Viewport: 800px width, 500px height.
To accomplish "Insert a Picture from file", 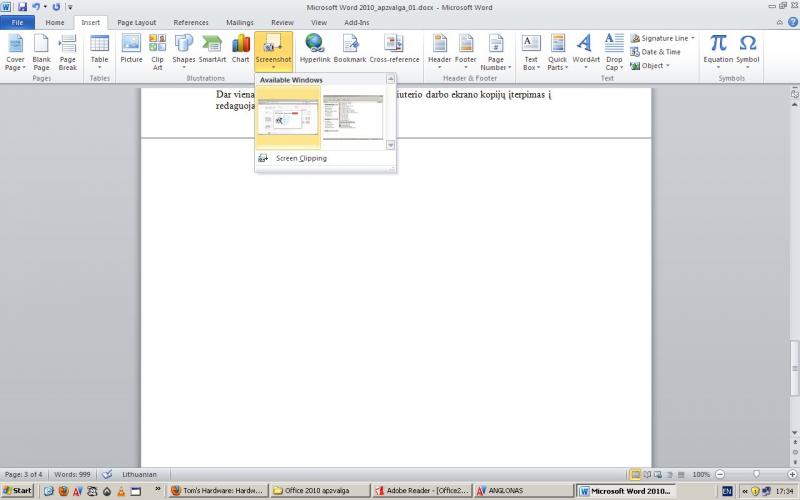I will point(131,49).
